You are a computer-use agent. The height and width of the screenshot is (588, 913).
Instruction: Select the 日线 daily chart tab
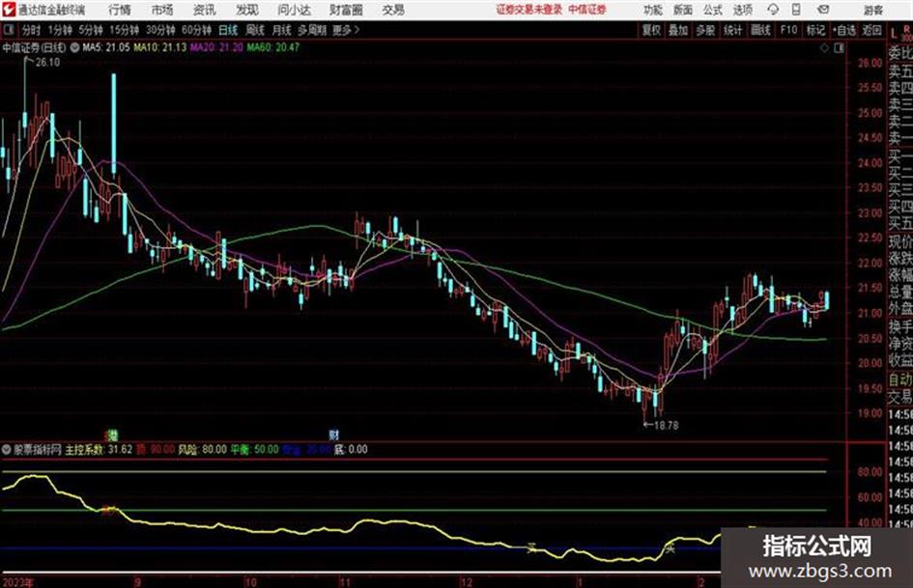[228, 30]
